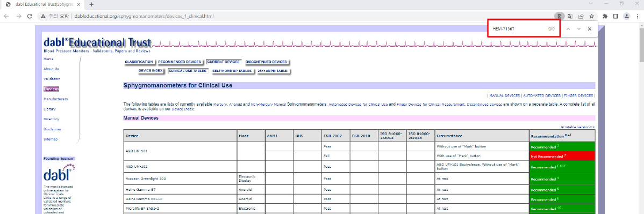Open a new browser tab

91,4
